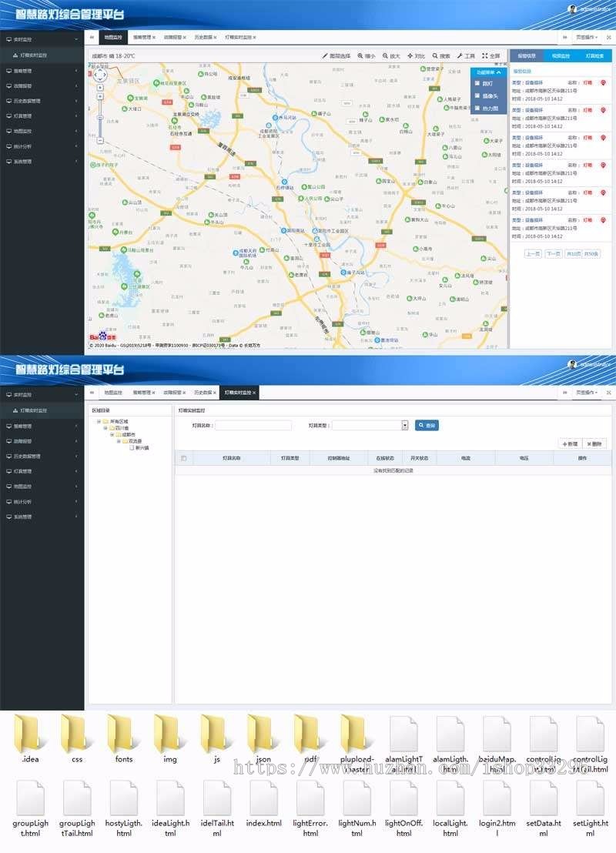The height and width of the screenshot is (853, 616).
Task: Enter fullscreen with the 全屏 icon
Action: tap(488, 55)
